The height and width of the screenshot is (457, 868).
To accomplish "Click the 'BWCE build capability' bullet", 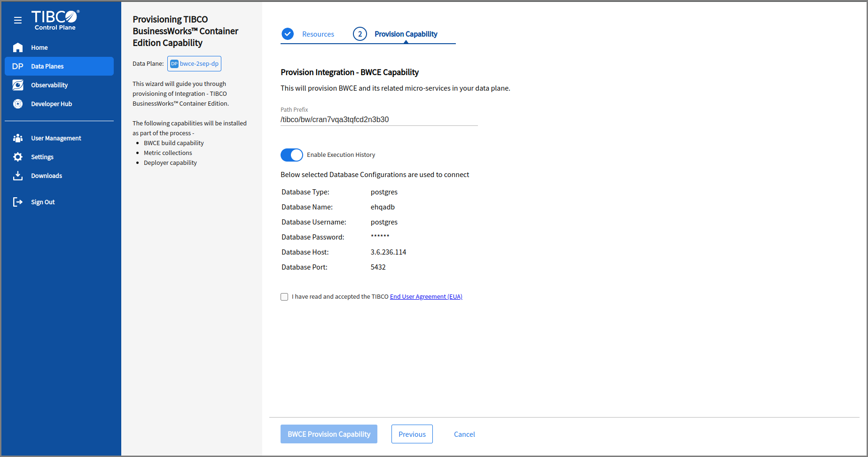I will point(174,143).
